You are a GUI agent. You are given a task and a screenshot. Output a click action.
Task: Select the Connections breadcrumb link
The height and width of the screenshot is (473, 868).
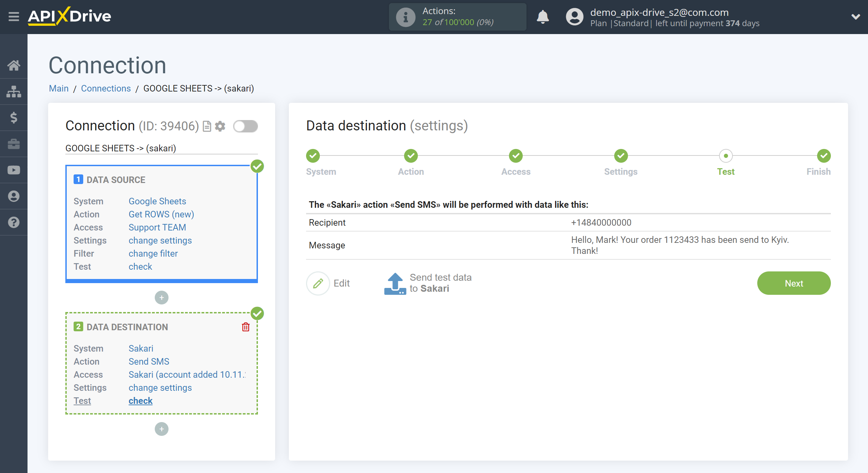point(105,88)
